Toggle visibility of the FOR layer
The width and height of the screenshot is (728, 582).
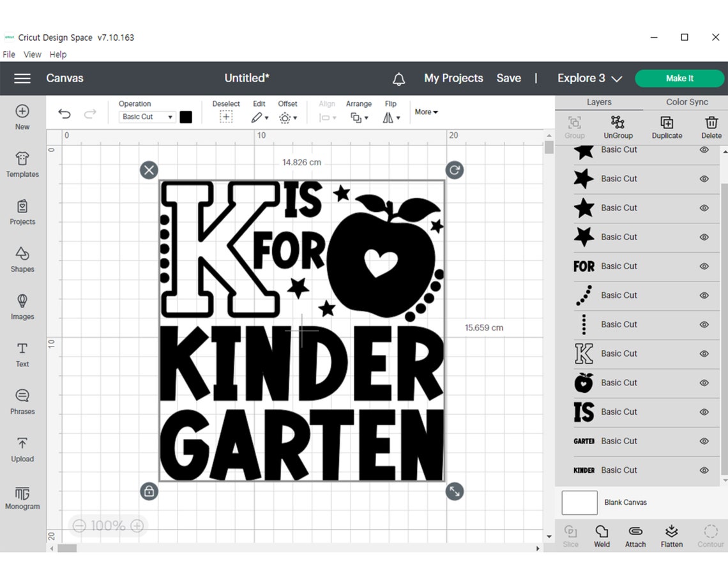(x=704, y=266)
